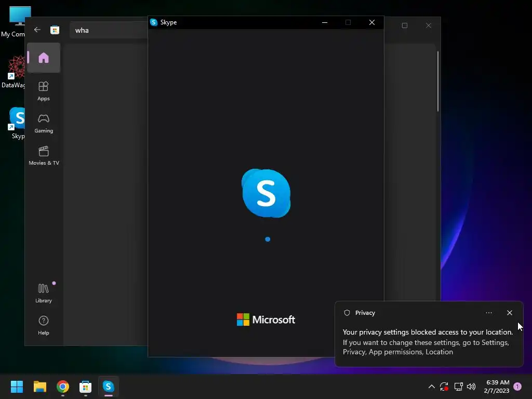The height and width of the screenshot is (399, 532).
Task: Show hidden system tray icons
Action: pos(432,387)
